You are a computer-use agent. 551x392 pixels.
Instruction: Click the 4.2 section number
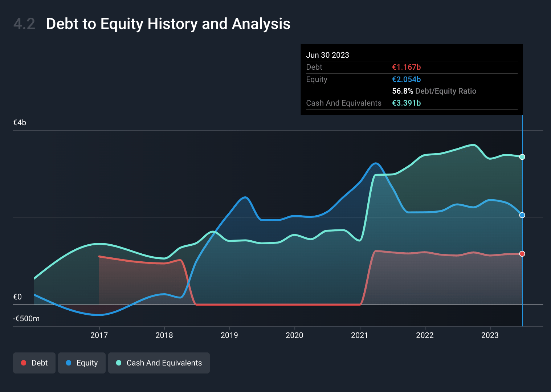[x=24, y=24]
